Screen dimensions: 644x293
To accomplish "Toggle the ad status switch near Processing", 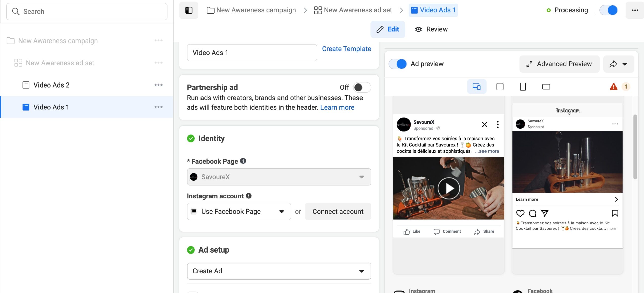I will (x=609, y=10).
